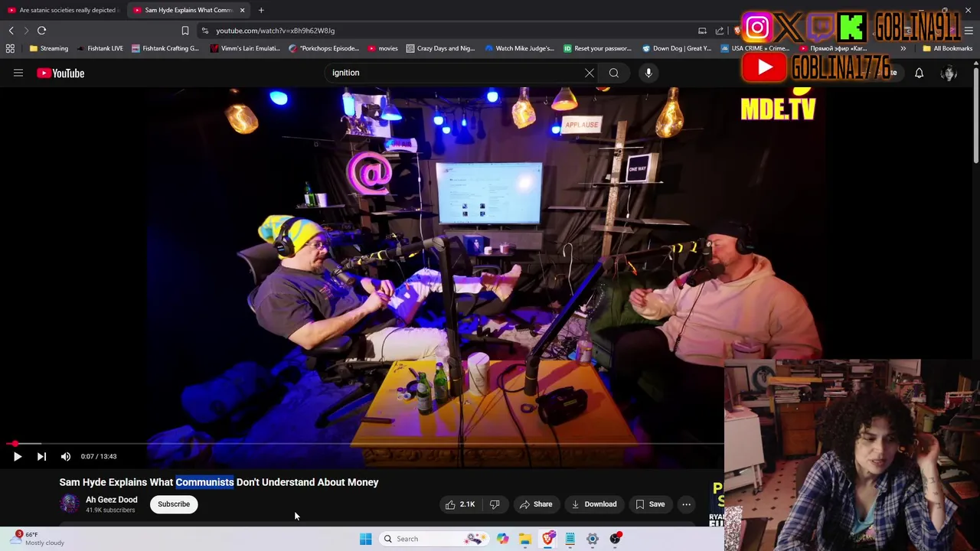Viewport: 980px width, 551px height.
Task: Like the video with 2.1K likes
Action: pos(459,504)
